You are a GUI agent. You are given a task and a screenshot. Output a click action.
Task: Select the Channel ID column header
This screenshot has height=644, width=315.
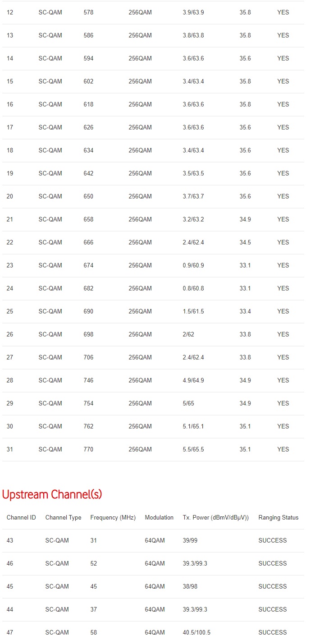click(x=21, y=517)
